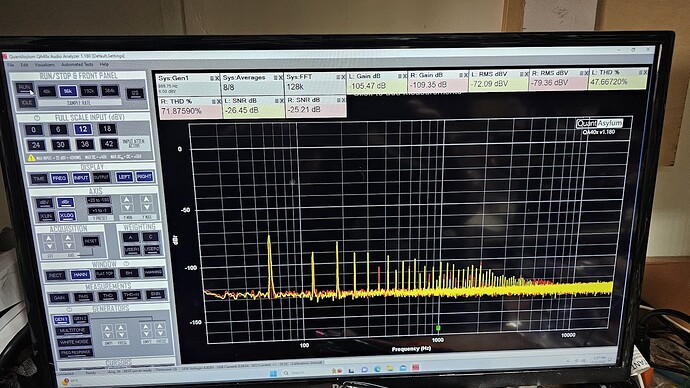The image size is (690, 388).
Task: Set full scale input to 18 dBV
Action: (107, 128)
